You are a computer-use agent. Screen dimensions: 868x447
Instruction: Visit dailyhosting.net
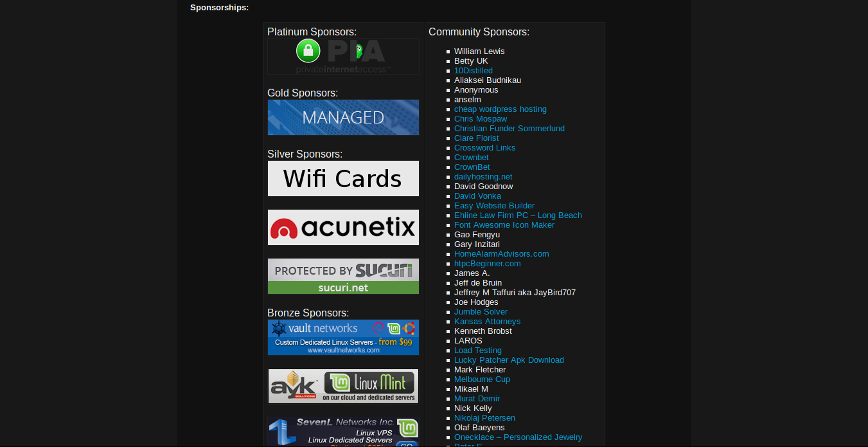pos(483,177)
